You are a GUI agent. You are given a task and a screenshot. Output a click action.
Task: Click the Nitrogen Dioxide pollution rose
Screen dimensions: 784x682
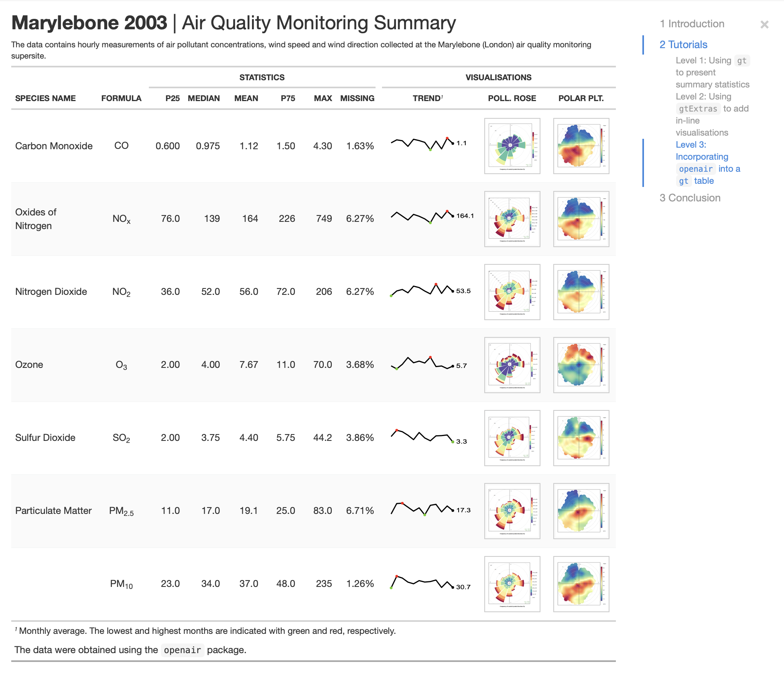click(x=513, y=292)
